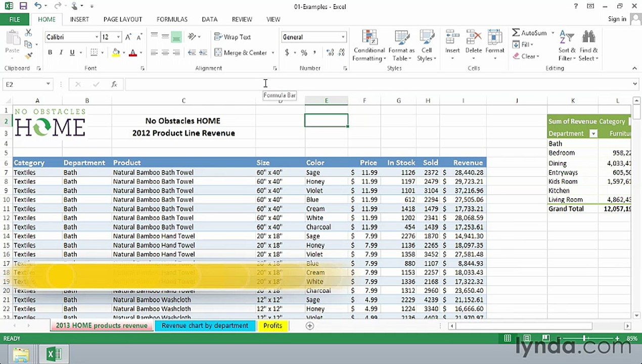Click Insert Function fx button
Screen dimensions: 642x364
114,84
